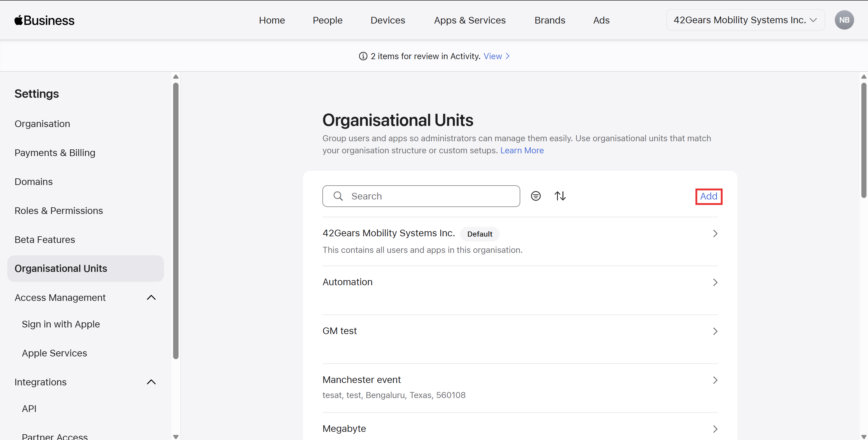Click the View link in Activity banner
The width and height of the screenshot is (868, 440).
pos(493,56)
